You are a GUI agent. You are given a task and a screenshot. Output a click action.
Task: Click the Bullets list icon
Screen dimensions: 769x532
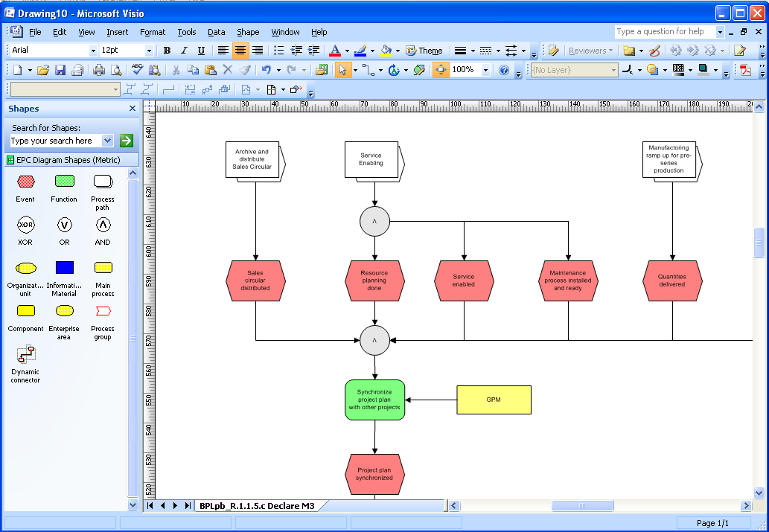pyautogui.click(x=278, y=51)
